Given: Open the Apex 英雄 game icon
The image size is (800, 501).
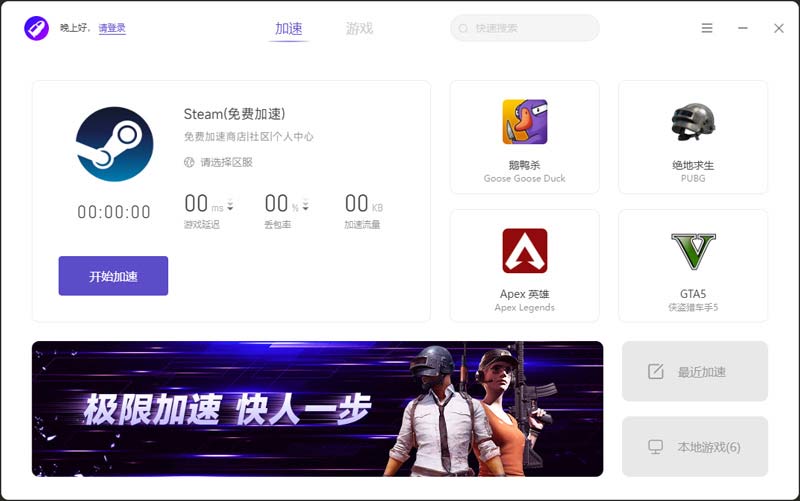Looking at the screenshot, I should pyautogui.click(x=524, y=250).
